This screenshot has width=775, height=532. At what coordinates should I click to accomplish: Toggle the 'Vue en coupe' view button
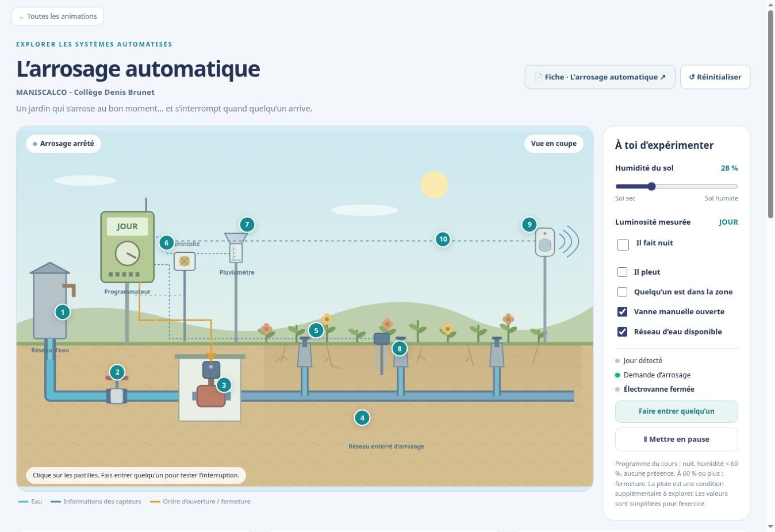point(554,144)
